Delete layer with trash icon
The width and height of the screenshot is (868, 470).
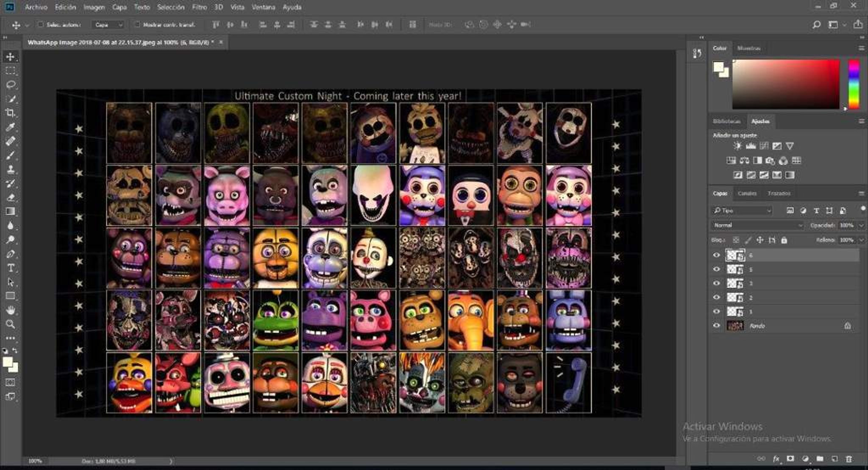(849, 459)
